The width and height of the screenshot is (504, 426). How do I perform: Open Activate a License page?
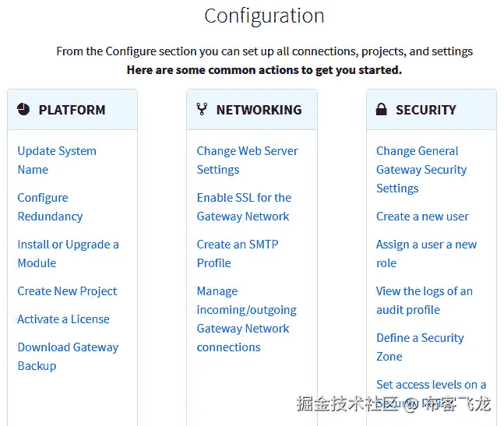(x=63, y=319)
